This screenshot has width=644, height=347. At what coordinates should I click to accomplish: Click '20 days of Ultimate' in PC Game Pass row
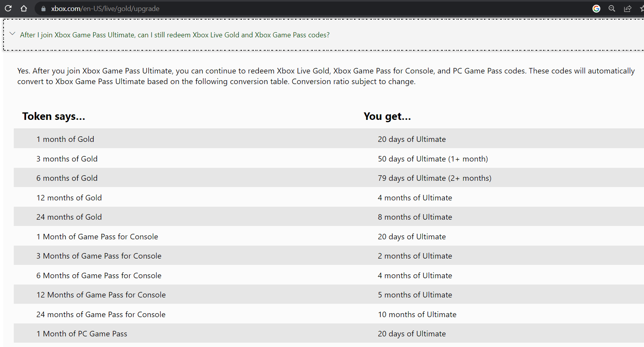pos(412,334)
